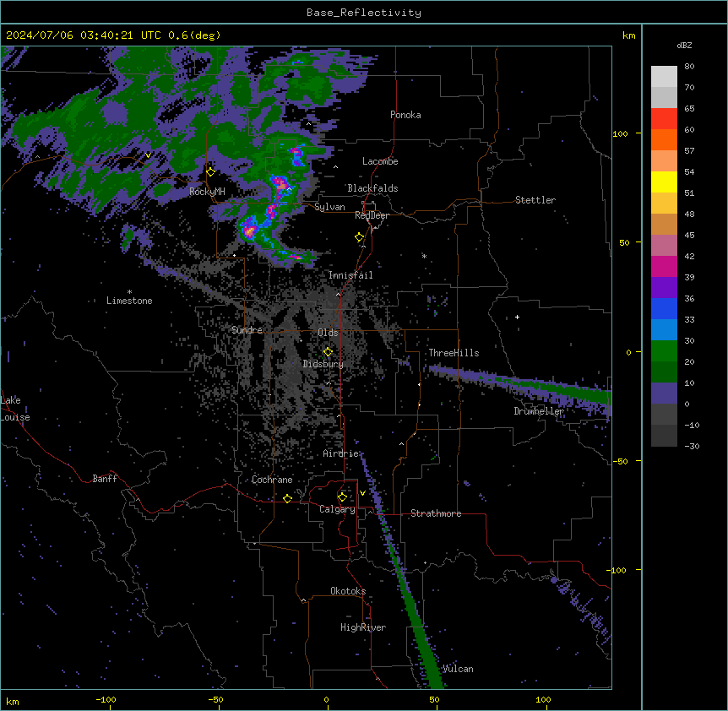Click the Cochrane town label
The height and width of the screenshot is (711, 728).
pos(272,480)
